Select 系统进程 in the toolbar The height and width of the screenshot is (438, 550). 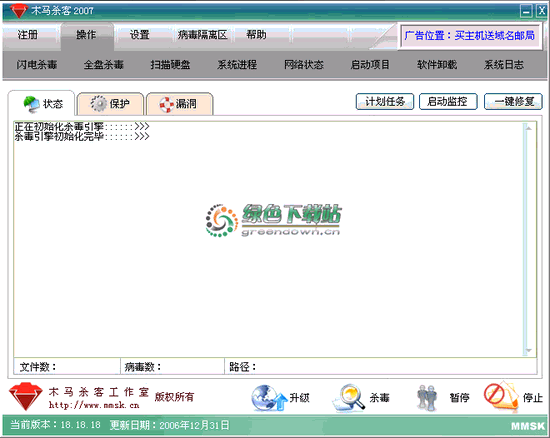[x=237, y=65]
